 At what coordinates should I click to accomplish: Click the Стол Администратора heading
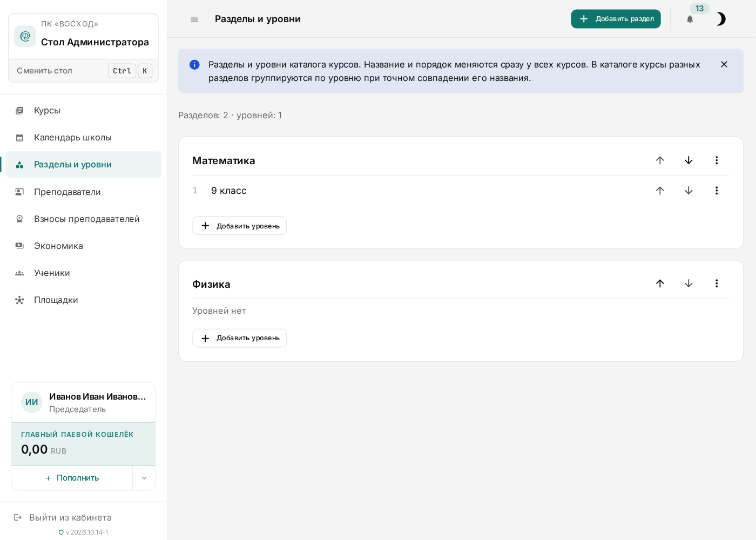[95, 42]
